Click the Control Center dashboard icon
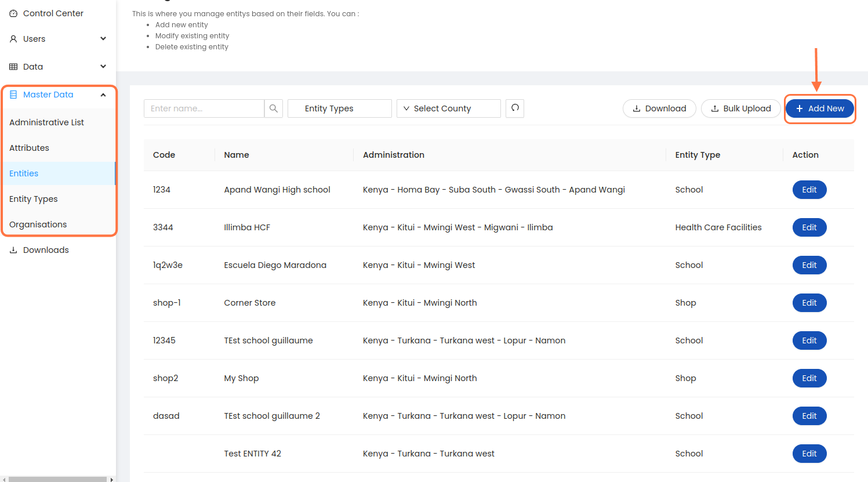The image size is (868, 482). 13,13
